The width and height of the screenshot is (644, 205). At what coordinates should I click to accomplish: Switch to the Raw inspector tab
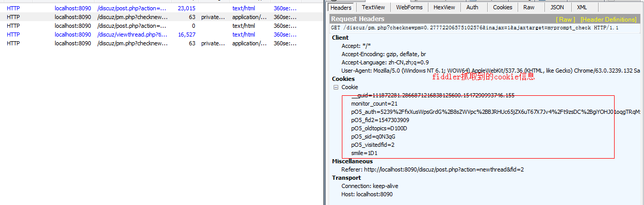click(x=529, y=8)
